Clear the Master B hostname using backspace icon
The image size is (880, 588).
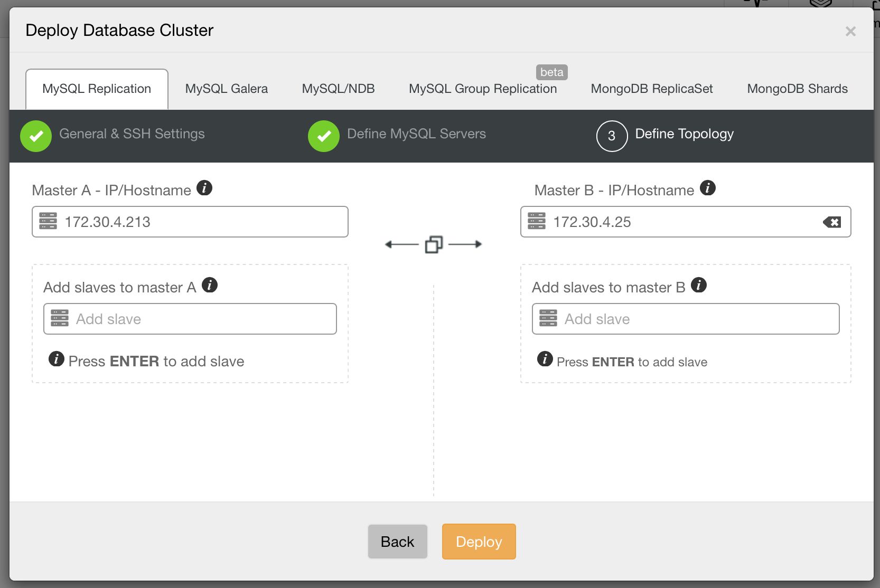tap(832, 222)
